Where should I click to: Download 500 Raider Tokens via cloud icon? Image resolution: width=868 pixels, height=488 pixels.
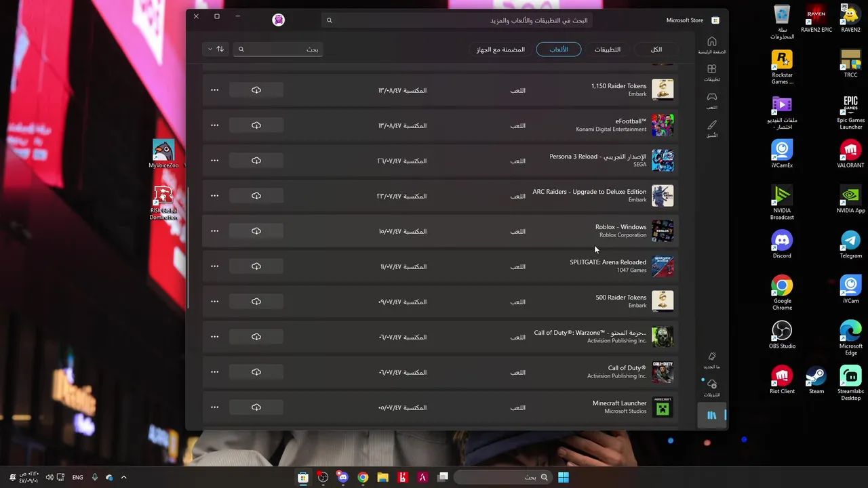[x=256, y=302]
